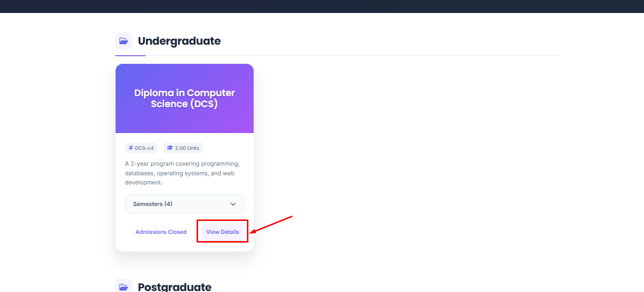Click the hash icon in DCS-c4 badge
Viewport: 644px width, 292px height.
[131, 148]
